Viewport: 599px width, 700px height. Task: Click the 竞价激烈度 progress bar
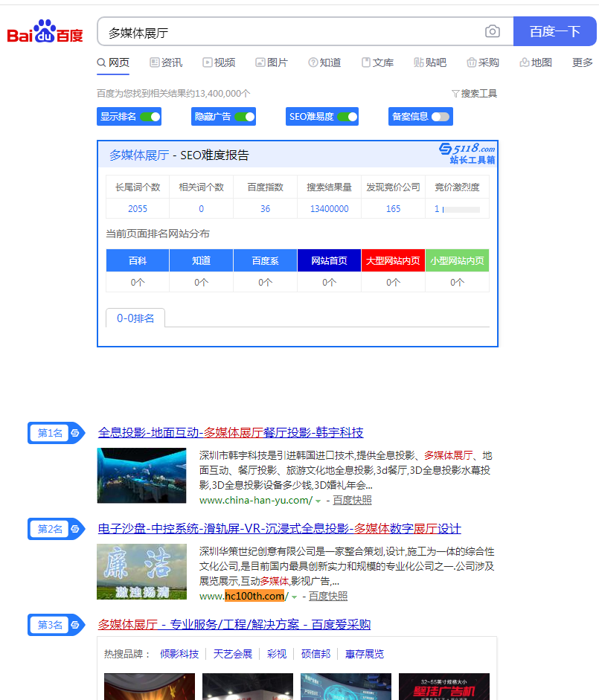pyautogui.click(x=461, y=209)
